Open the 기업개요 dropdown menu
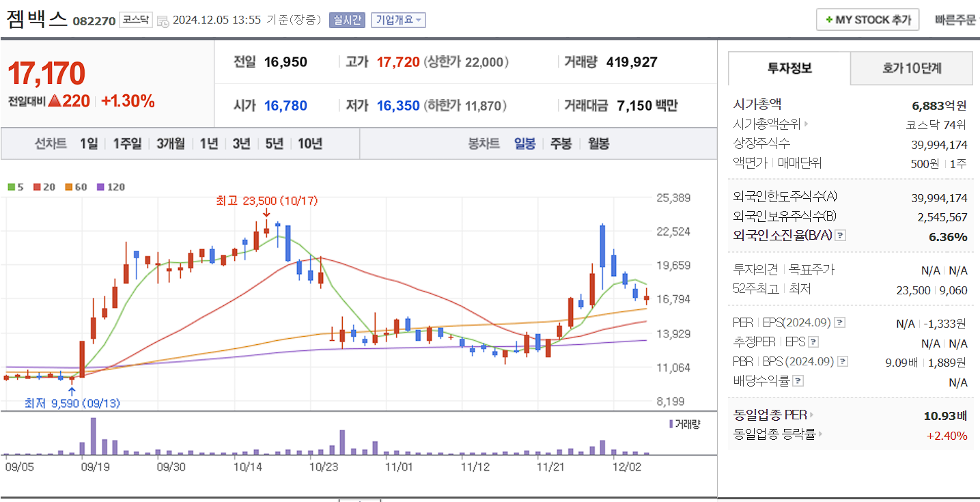 tap(398, 19)
